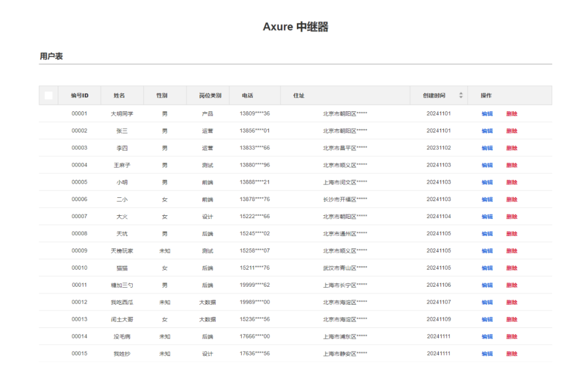Image resolution: width=588 pixels, height=387 pixels.
Task: Click the 姓名 column header
Action: (x=122, y=95)
